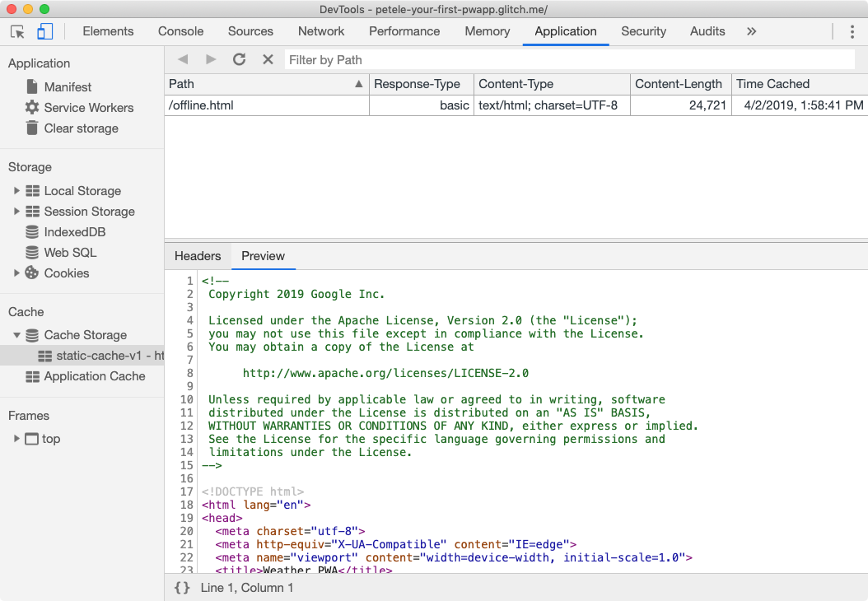
Task: Click the pretty print braces icon
Action: [x=183, y=588]
